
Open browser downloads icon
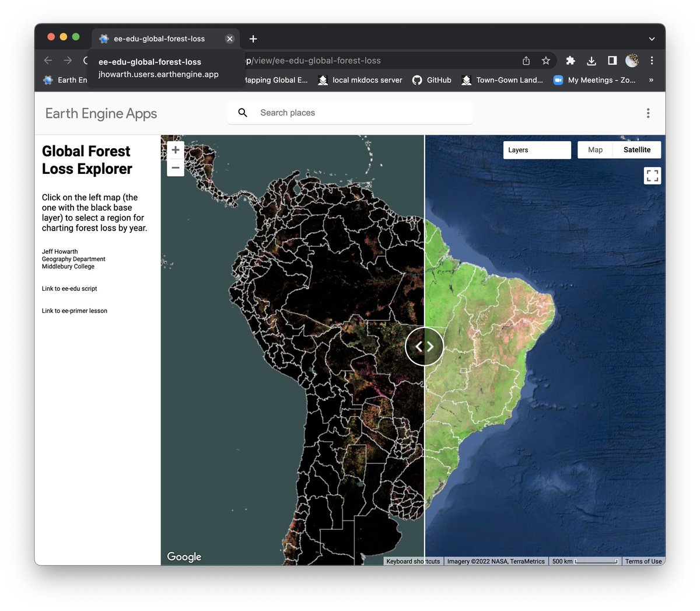pyautogui.click(x=591, y=61)
